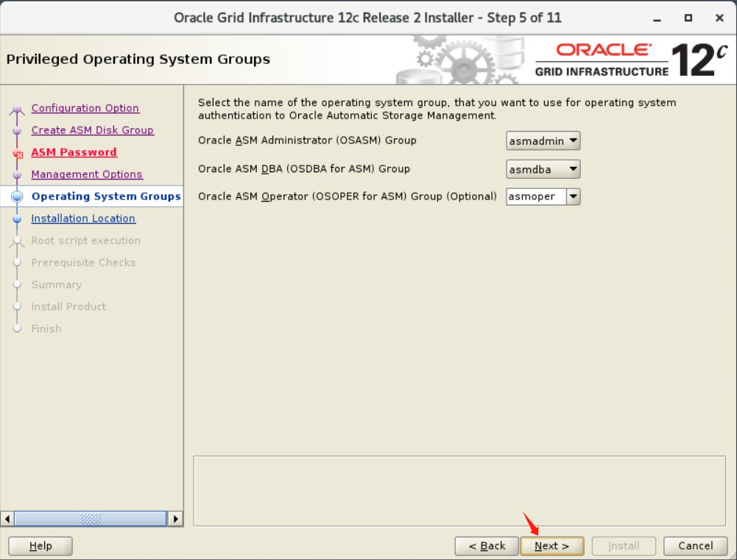The height and width of the screenshot is (560, 737).
Task: Cancel the Grid Infrastructure installation
Action: pos(694,546)
